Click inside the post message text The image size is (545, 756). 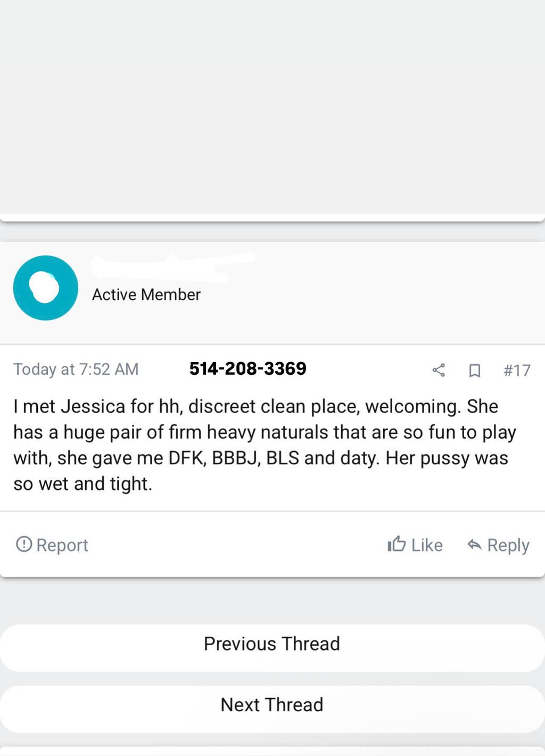261,445
